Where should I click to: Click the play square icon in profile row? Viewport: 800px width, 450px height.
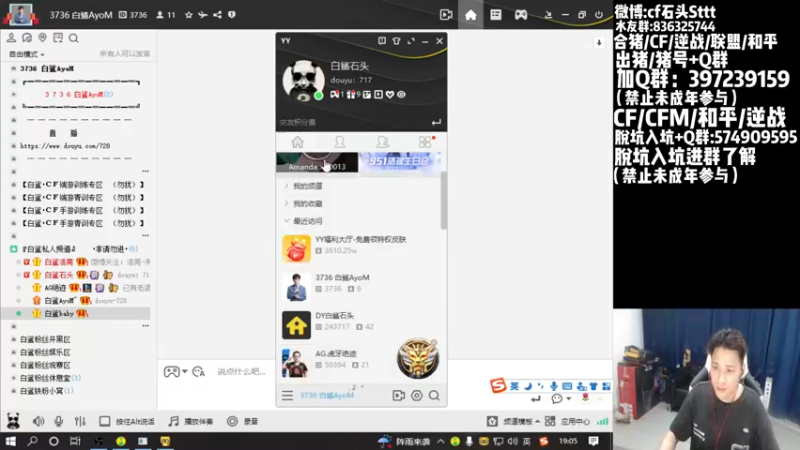tap(378, 94)
